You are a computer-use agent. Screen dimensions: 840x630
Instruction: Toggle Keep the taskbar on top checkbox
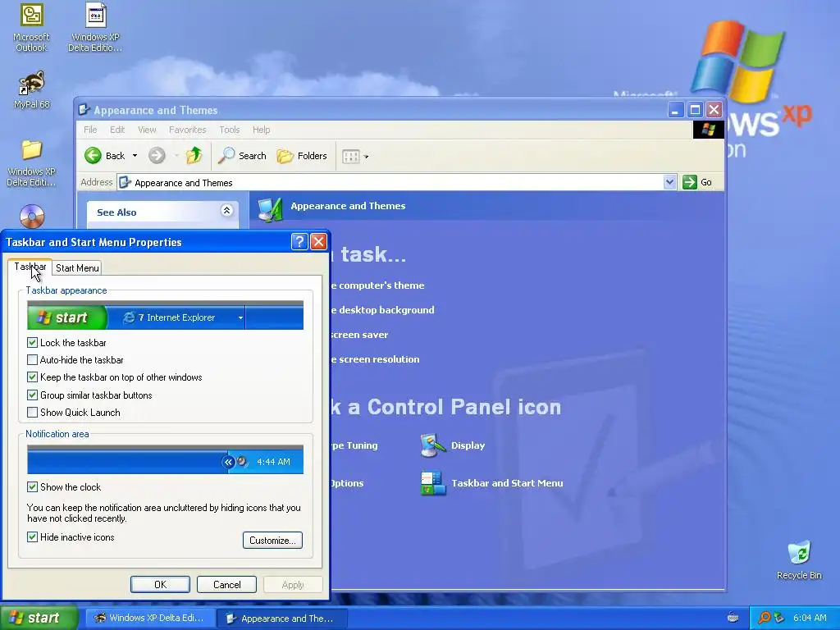pos(32,377)
